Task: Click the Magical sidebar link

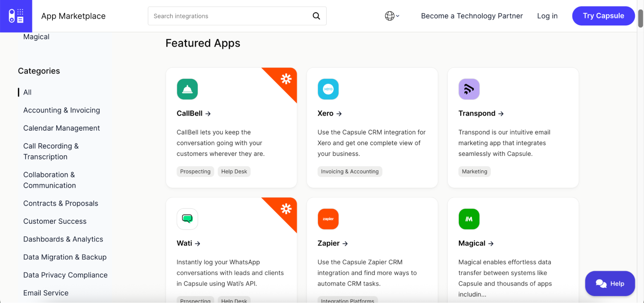Action: [x=36, y=37]
